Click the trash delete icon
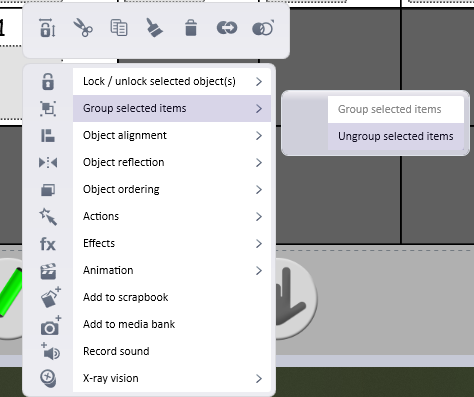 pyautogui.click(x=191, y=28)
